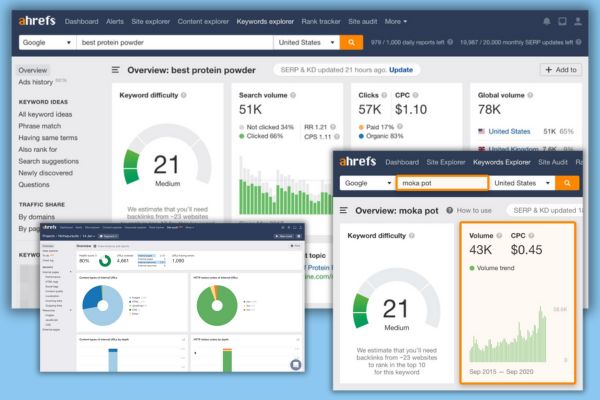Image resolution: width=600 pixels, height=400 pixels.
Task: Click the info icon beside CPC $0.45
Action: pos(531,235)
